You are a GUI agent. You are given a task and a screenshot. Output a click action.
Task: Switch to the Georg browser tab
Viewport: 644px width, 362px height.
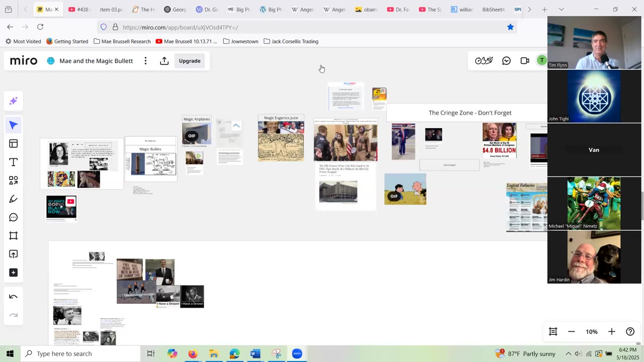coord(175,10)
